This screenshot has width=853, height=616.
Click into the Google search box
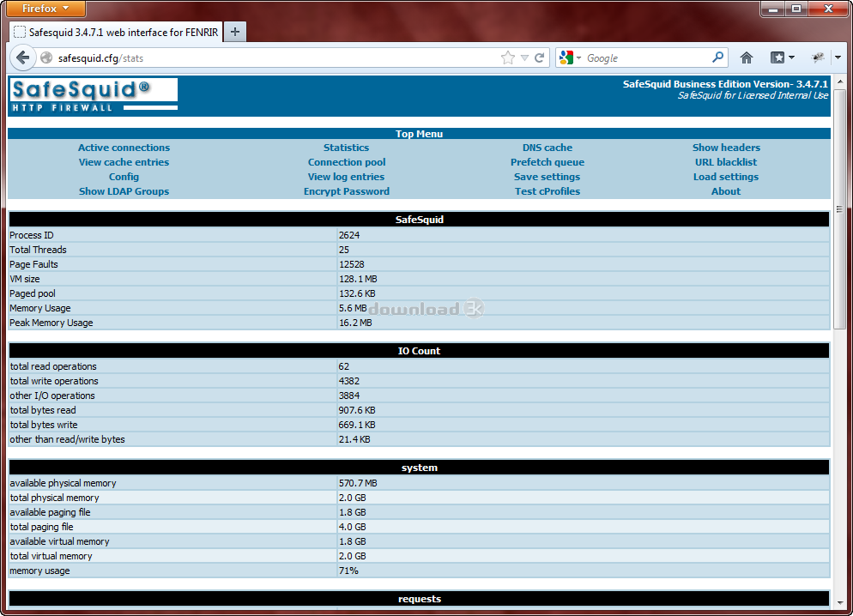(x=647, y=57)
